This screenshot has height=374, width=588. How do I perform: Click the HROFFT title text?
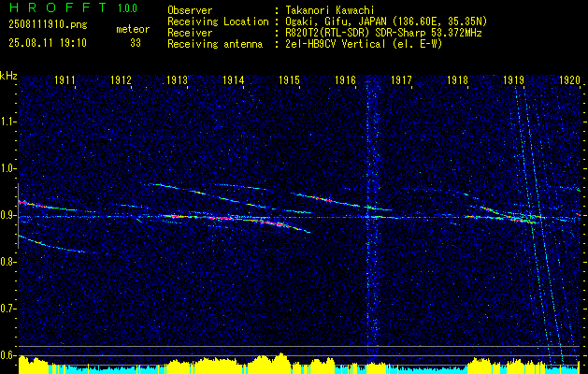(58, 7)
